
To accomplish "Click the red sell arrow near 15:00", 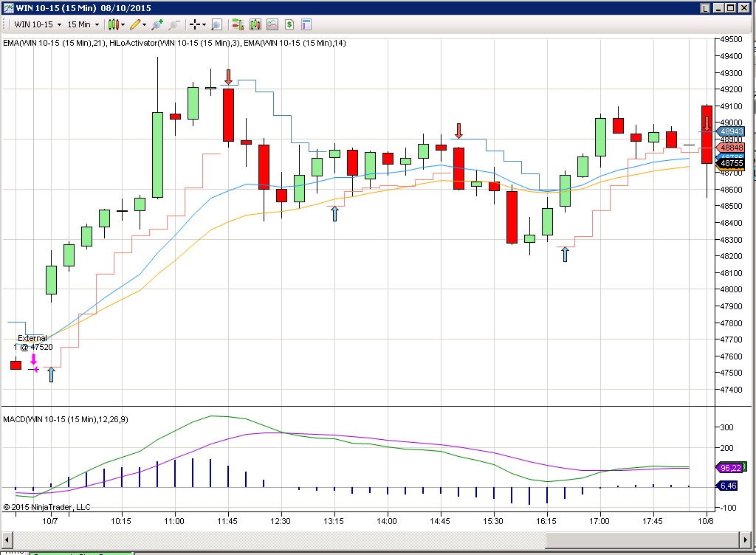I will click(458, 131).
